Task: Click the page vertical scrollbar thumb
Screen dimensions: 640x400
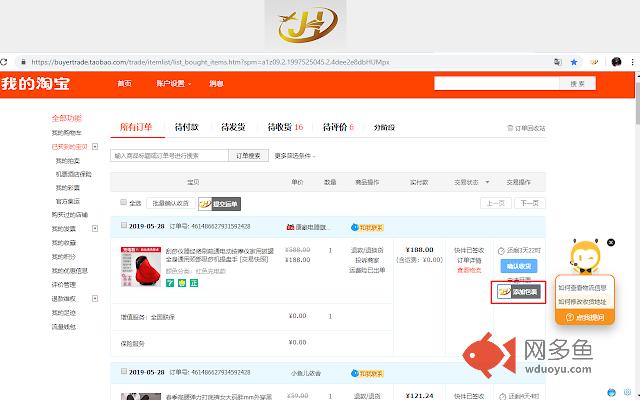Action: click(638, 105)
